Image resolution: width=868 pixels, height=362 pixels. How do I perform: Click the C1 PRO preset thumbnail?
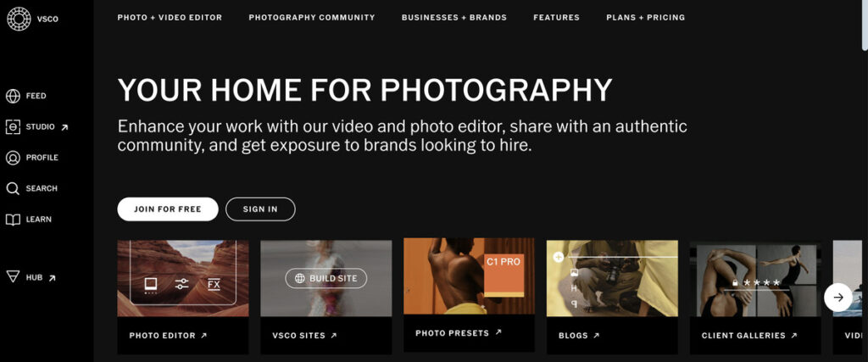click(469, 276)
